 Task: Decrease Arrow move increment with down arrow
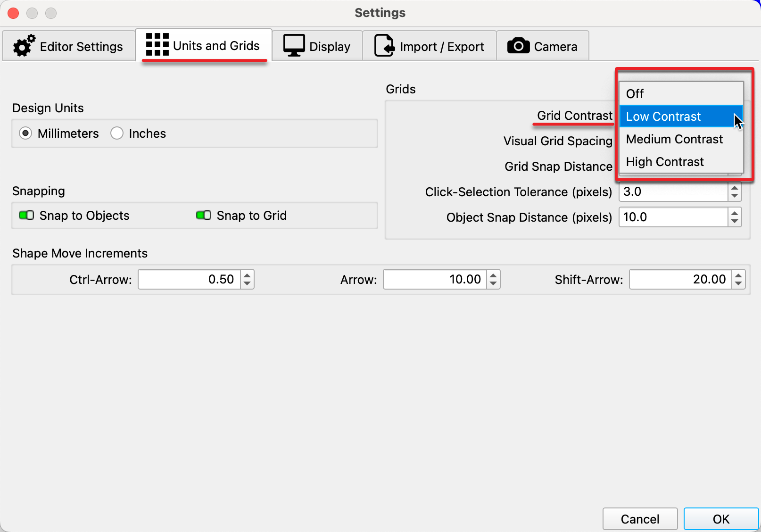point(493,284)
